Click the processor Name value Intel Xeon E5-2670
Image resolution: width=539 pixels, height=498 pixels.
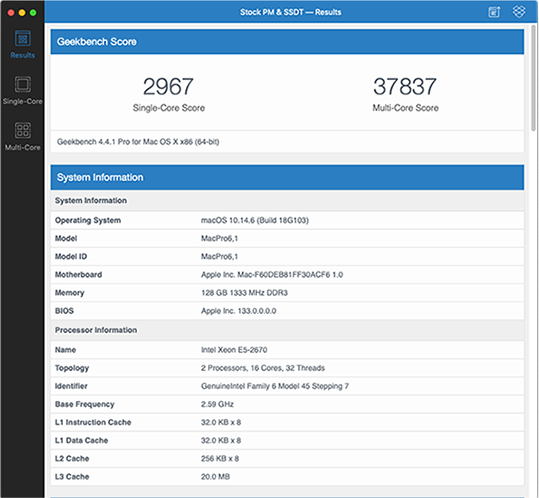[234, 350]
